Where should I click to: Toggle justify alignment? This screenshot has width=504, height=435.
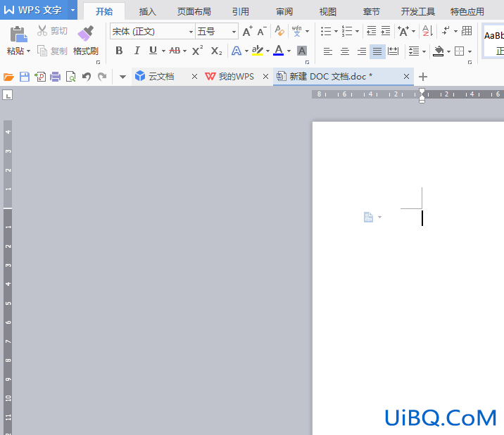click(x=377, y=51)
